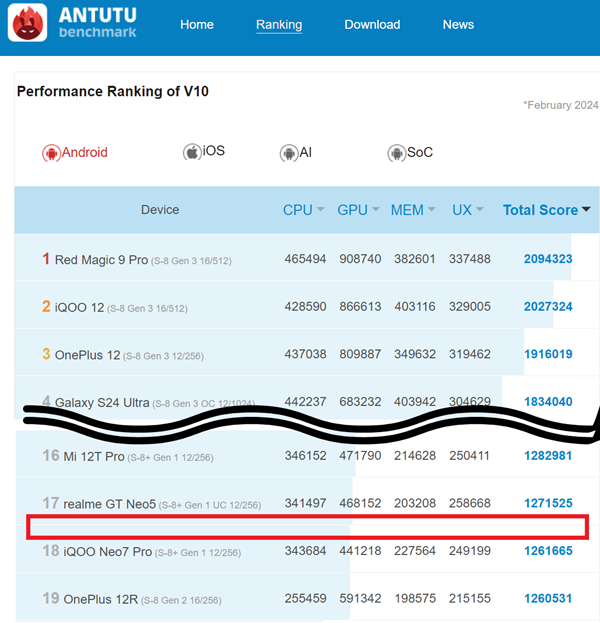Click the CPU column header label
Screen dimensions: 600x623
pyautogui.click(x=298, y=210)
